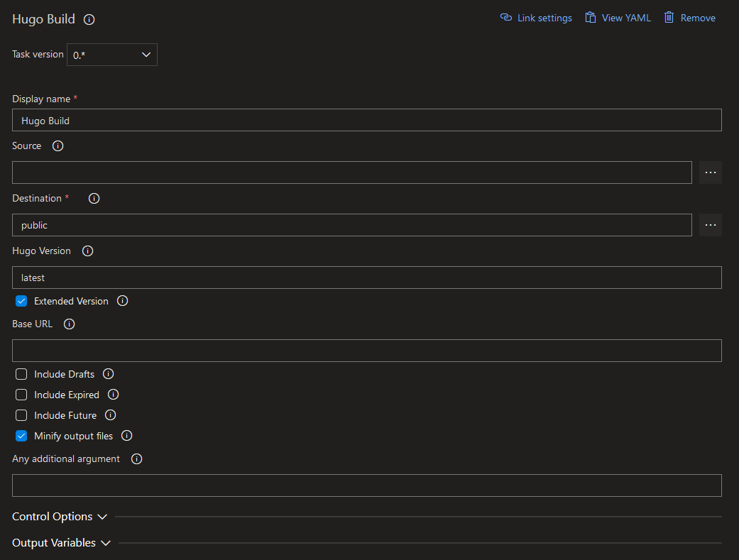Screen dimensions: 739x560
Task: Enable the Include Future checkbox
Action: click(x=21, y=415)
